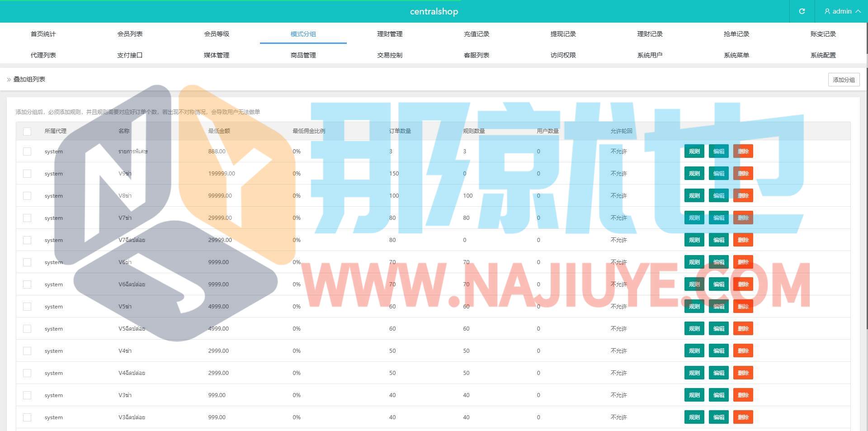868x431 pixels.
Task: Click the 叠加组列表 breadcrumb title
Action: click(29, 79)
